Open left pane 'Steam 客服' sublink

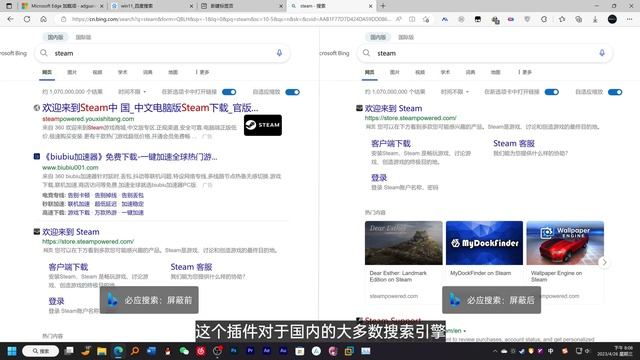(191, 267)
